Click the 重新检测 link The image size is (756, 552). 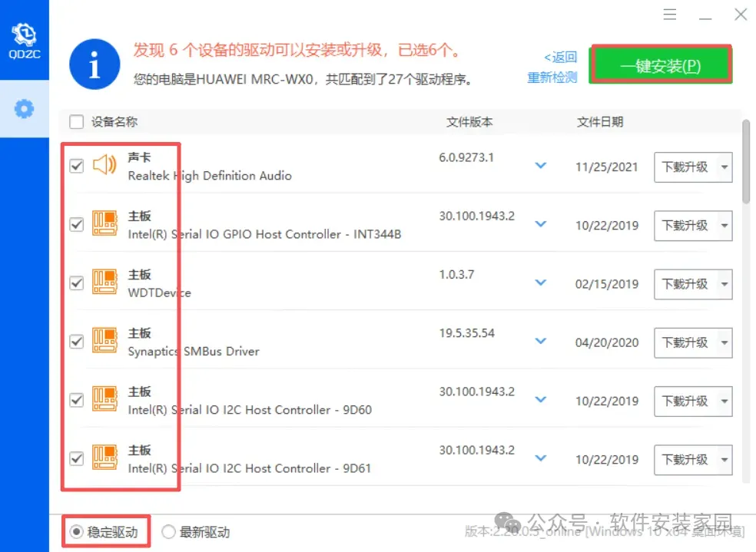(x=552, y=77)
